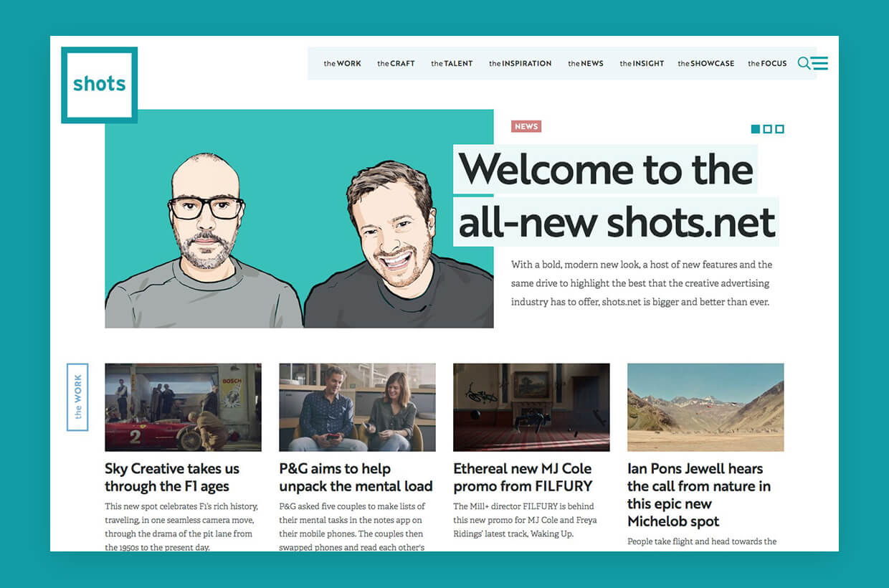889x588 pixels.
Task: Click the shots logo
Action: click(x=99, y=85)
